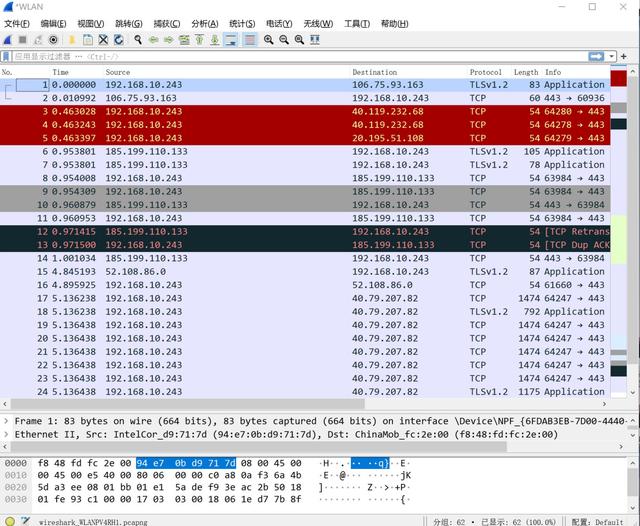Expand the Ethernet II tree node
The image size is (640, 526).
pos(7,435)
